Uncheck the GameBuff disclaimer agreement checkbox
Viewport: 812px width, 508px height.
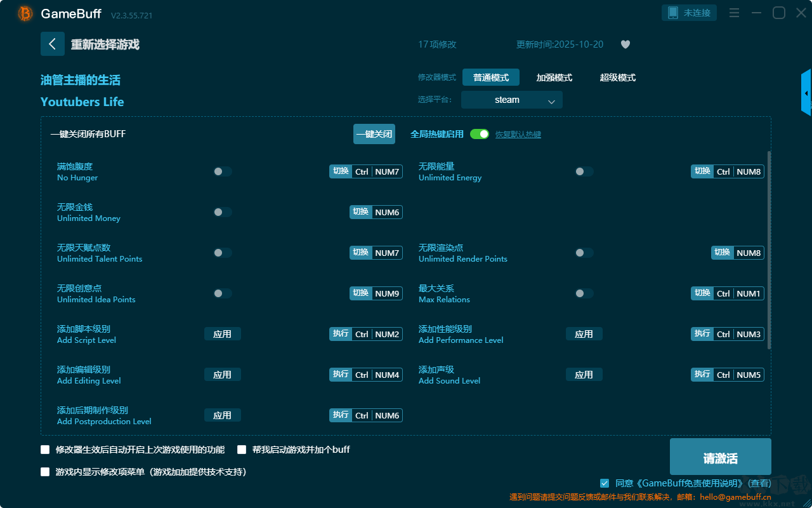click(605, 483)
